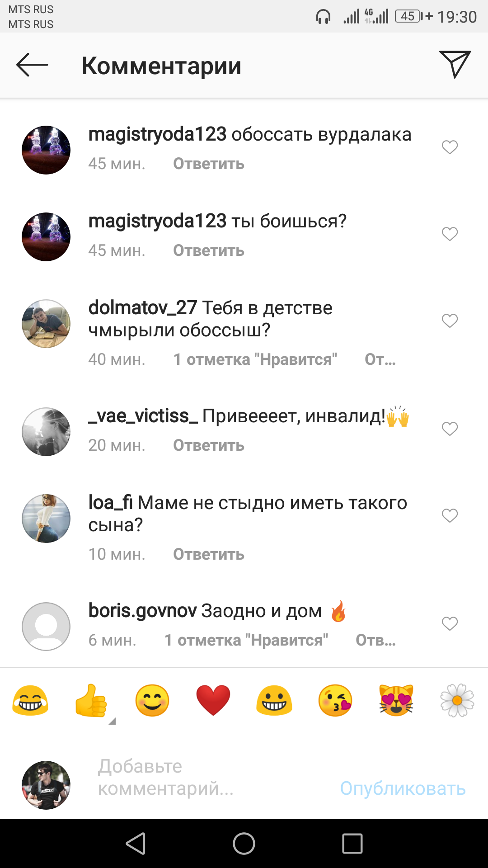This screenshot has width=488, height=868.
Task: Like the first magistryoda123 comment with heart
Action: 450,147
